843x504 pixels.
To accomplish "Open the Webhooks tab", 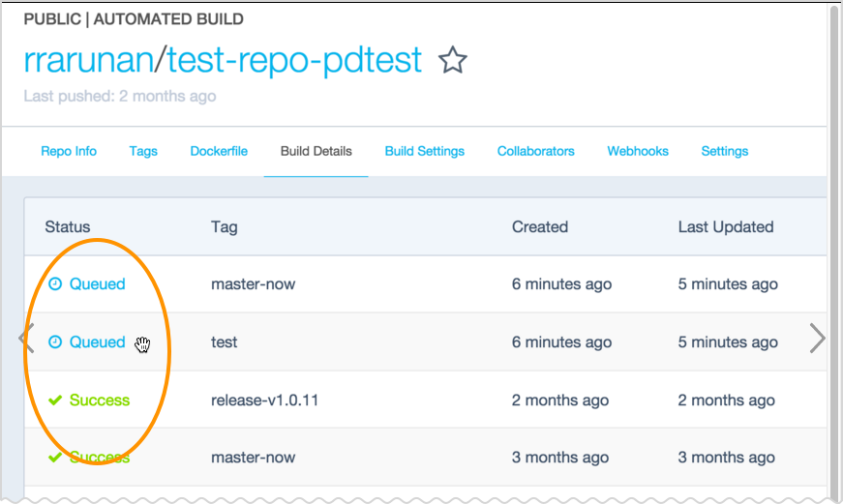I will 638,151.
